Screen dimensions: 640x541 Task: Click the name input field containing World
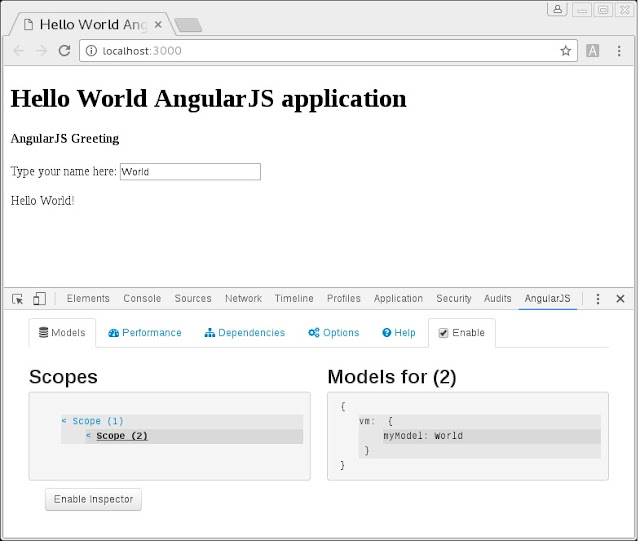tap(190, 171)
